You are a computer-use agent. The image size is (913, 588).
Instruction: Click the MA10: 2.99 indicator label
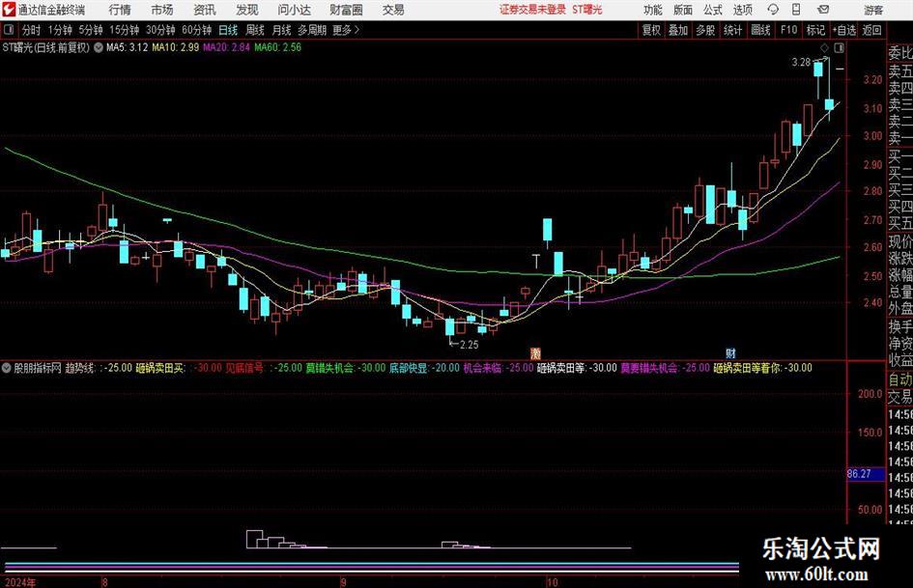175,47
